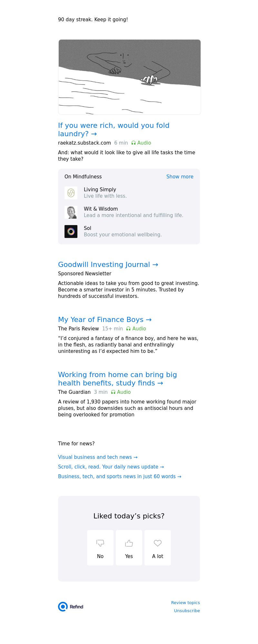Play Audio for the laundry article
Screen dimensions: 258x644
[141, 143]
